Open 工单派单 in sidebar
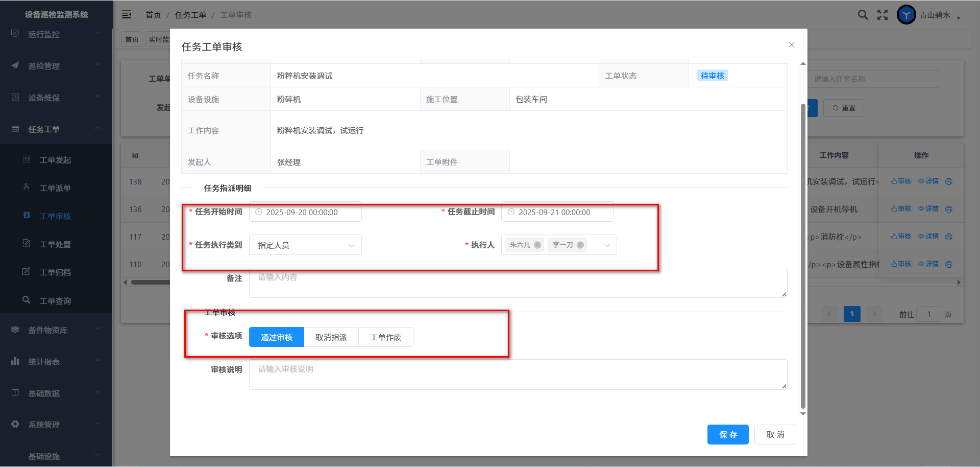 [55, 188]
